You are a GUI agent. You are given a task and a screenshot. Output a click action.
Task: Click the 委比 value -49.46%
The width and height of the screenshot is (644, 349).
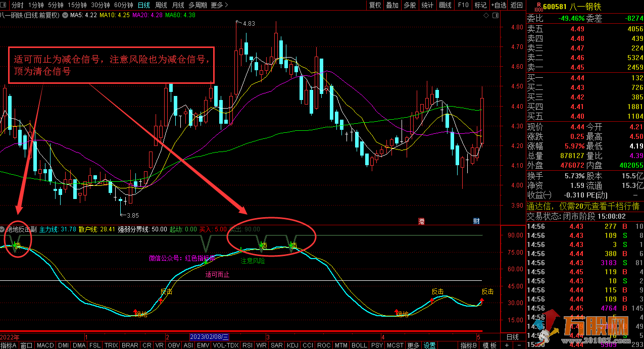coord(571,19)
